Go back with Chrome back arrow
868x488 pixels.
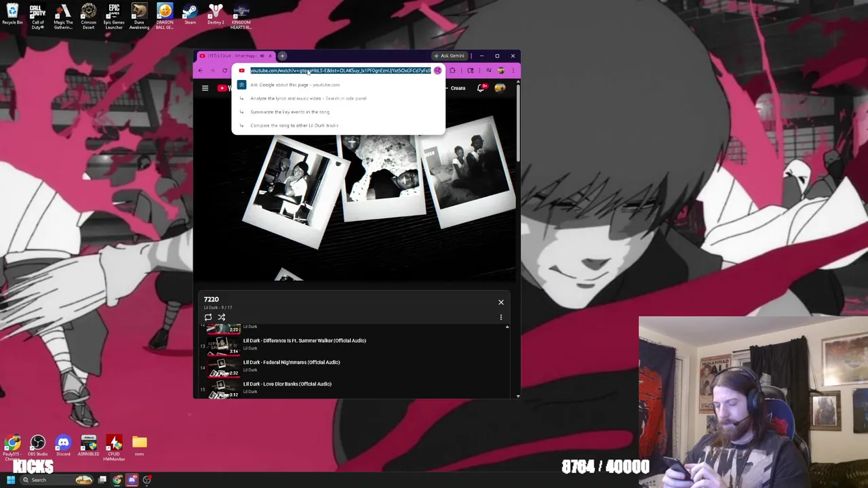(x=200, y=70)
